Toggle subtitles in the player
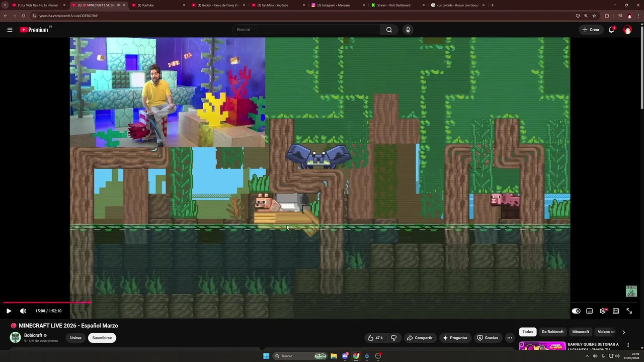This screenshot has width=644, height=362. (x=590, y=311)
